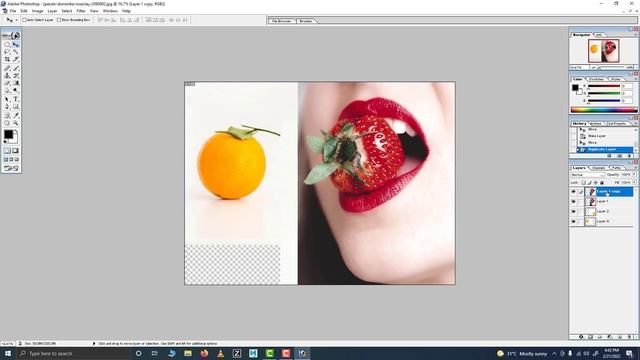Toggle visibility of Layer 2
This screenshot has width=640, height=360.
point(573,211)
